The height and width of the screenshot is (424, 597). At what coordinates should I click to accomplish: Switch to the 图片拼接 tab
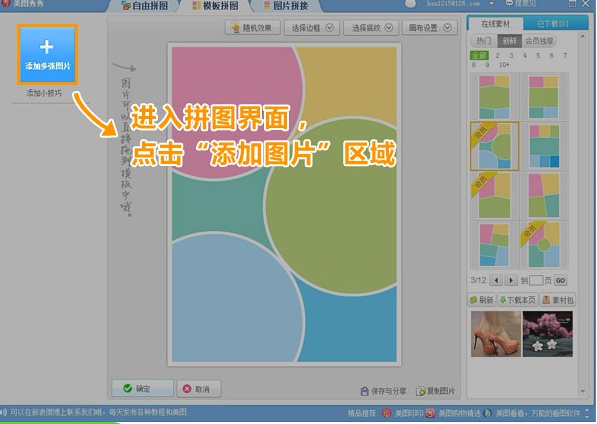(x=286, y=6)
